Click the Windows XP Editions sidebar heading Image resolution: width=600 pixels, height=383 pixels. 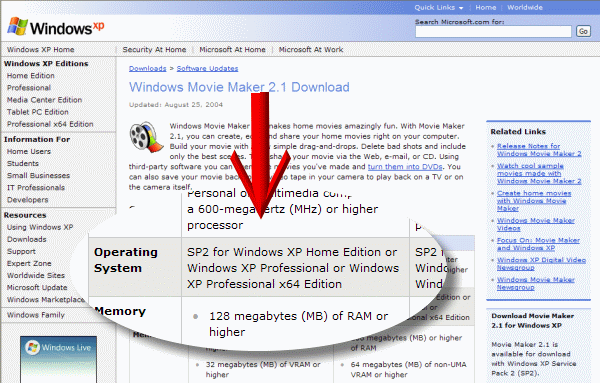point(46,64)
